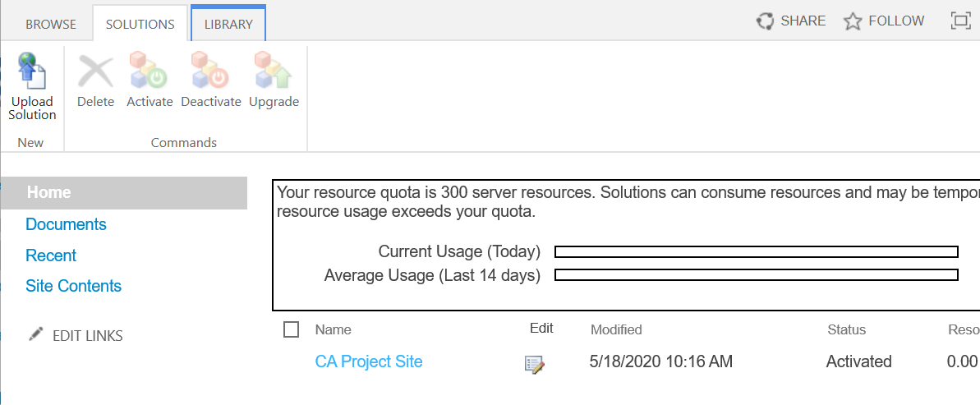The height and width of the screenshot is (405, 980).
Task: Click the Average Usage (Last 14 days) bar
Action: pos(757,275)
